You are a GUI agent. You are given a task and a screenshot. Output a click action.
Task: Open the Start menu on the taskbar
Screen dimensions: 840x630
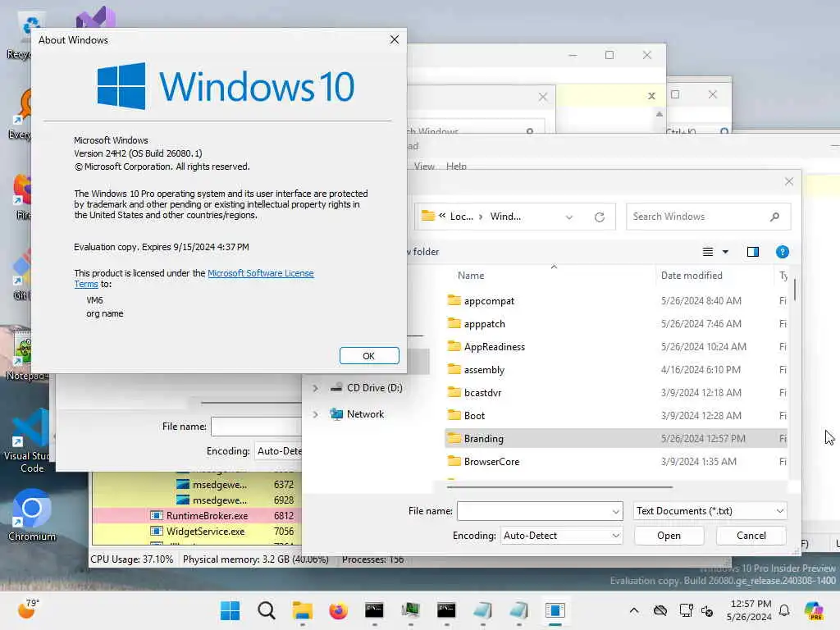[x=231, y=610]
